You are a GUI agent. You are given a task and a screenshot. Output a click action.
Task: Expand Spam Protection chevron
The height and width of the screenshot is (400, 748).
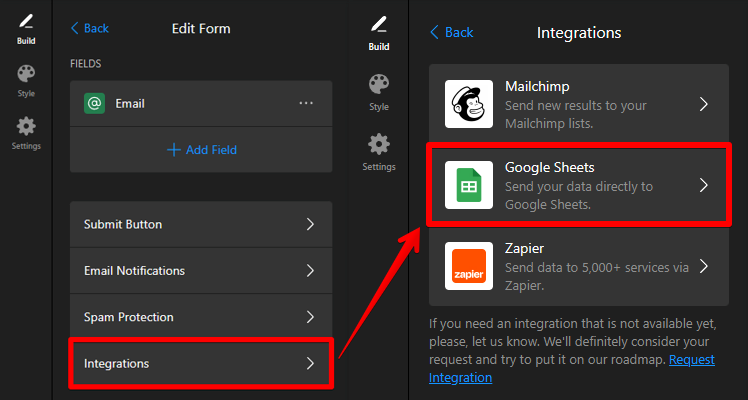click(310, 317)
